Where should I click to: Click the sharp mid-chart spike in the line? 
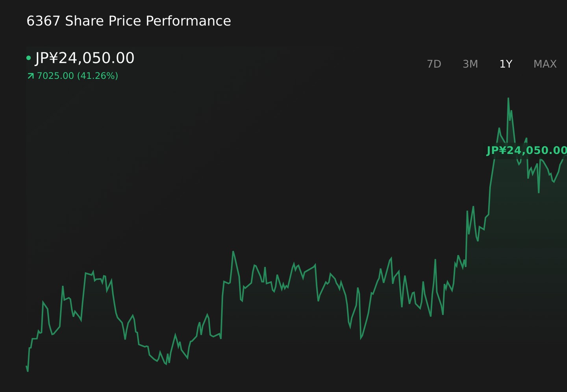point(233,251)
